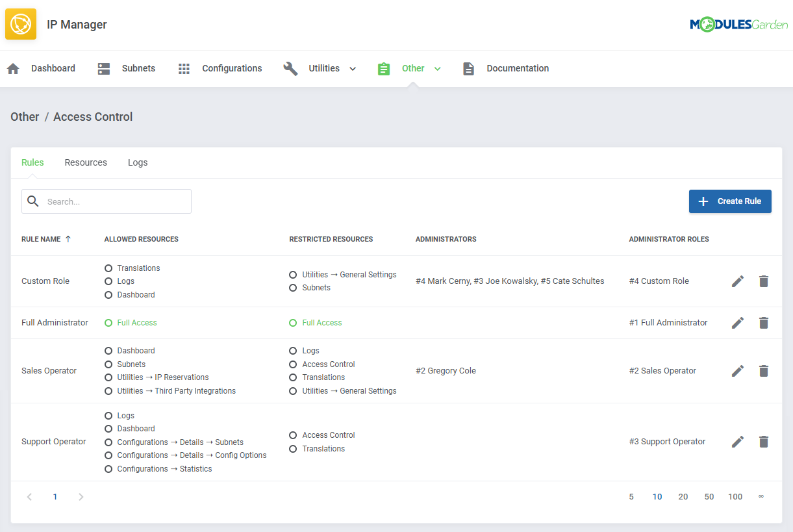
Task: Click Administrator Roles column header
Action: (x=669, y=239)
